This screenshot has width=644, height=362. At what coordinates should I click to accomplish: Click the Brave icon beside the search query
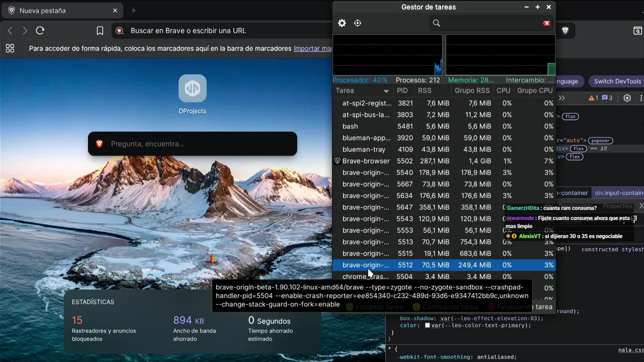[119, 31]
